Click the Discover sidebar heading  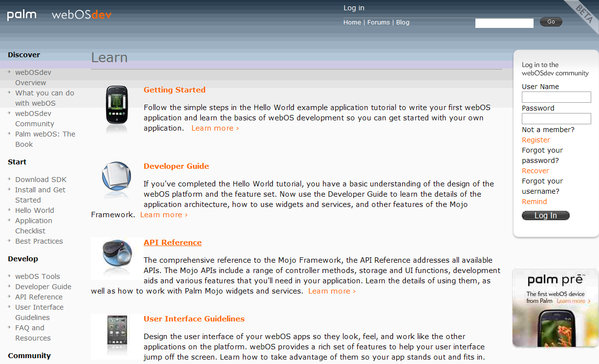pos(24,55)
